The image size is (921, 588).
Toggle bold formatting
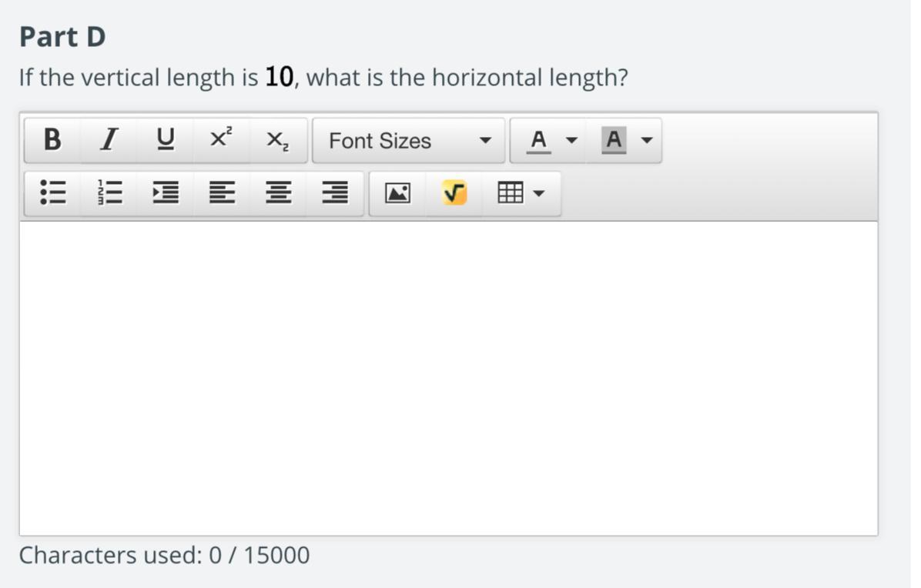(52, 140)
